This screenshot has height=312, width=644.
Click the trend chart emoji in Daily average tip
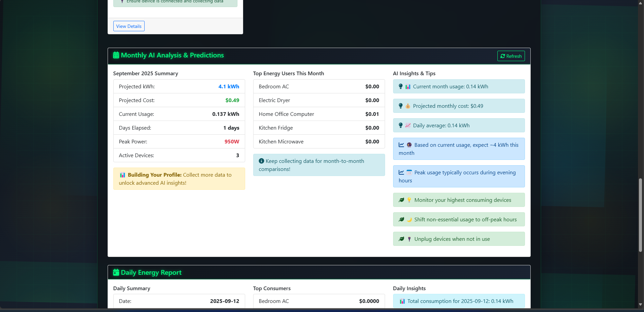(x=408, y=126)
